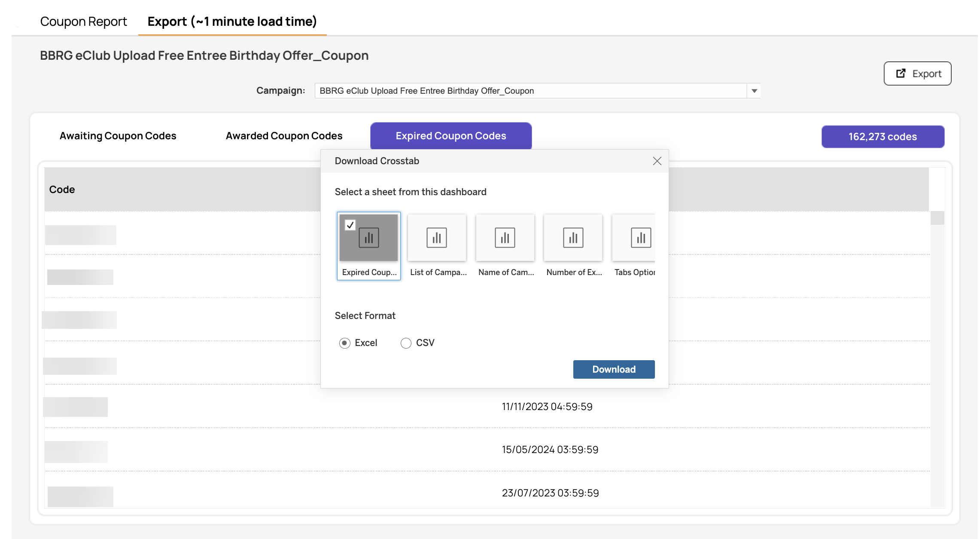This screenshot has width=980, height=539.
Task: Switch to the Export (~1 minute load time) tab
Action: [232, 21]
